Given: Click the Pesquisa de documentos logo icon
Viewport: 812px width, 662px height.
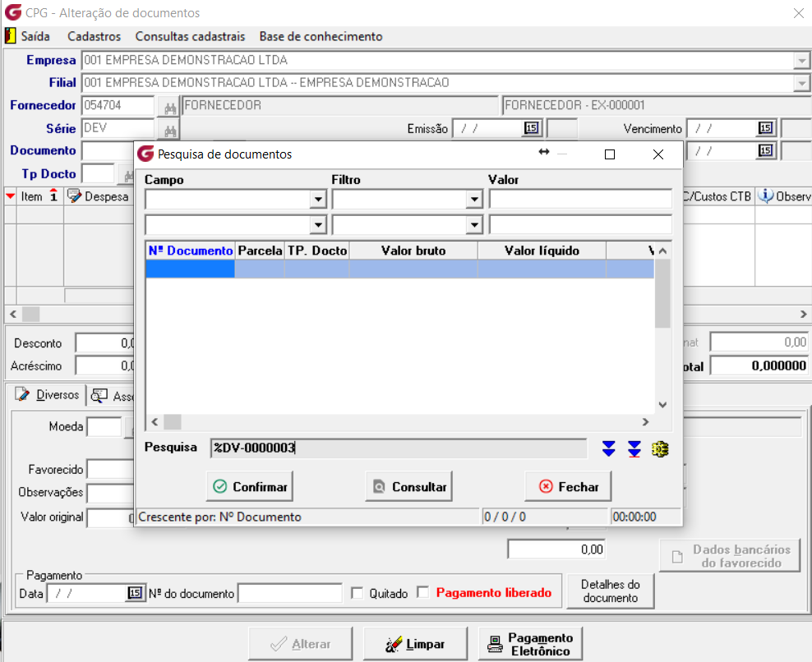Looking at the screenshot, I should point(145,154).
